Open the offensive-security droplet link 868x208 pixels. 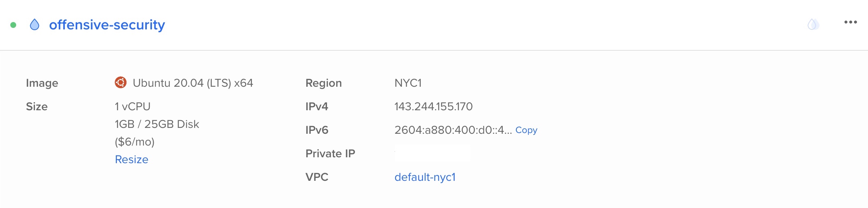click(107, 25)
